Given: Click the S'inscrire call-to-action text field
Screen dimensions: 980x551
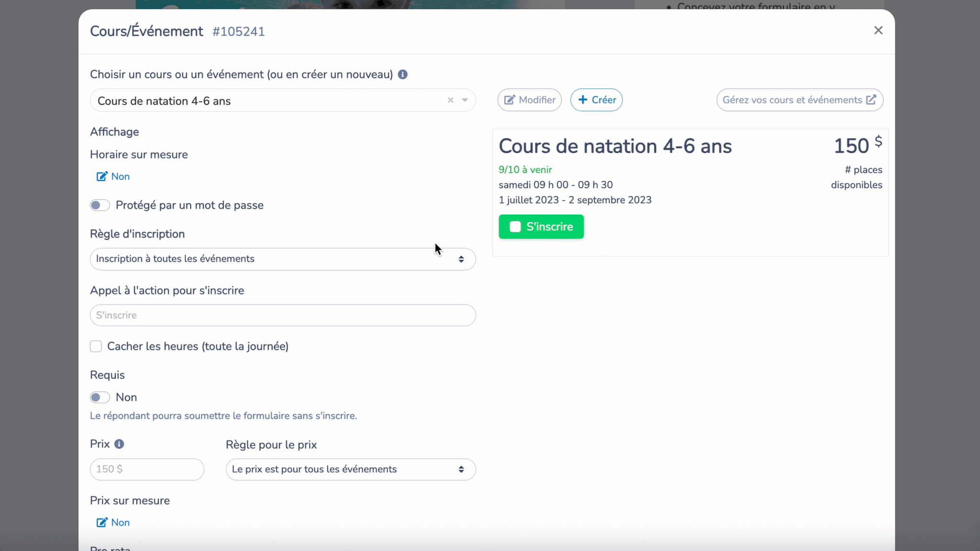Looking at the screenshot, I should click(x=282, y=315).
